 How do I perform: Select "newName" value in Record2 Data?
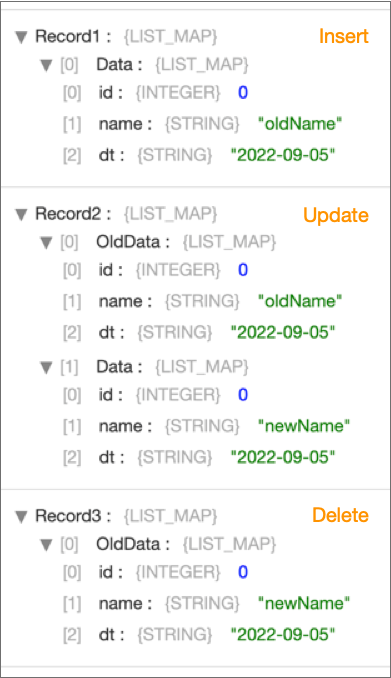(304, 426)
